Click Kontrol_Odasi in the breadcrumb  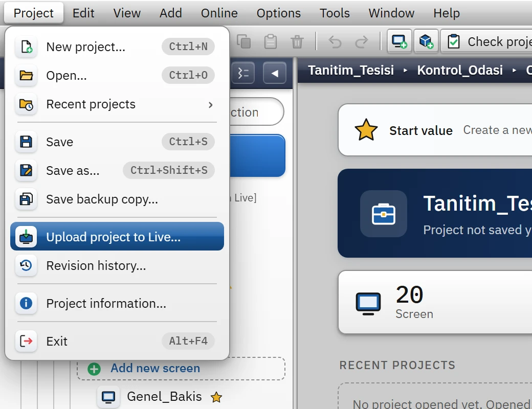point(460,70)
